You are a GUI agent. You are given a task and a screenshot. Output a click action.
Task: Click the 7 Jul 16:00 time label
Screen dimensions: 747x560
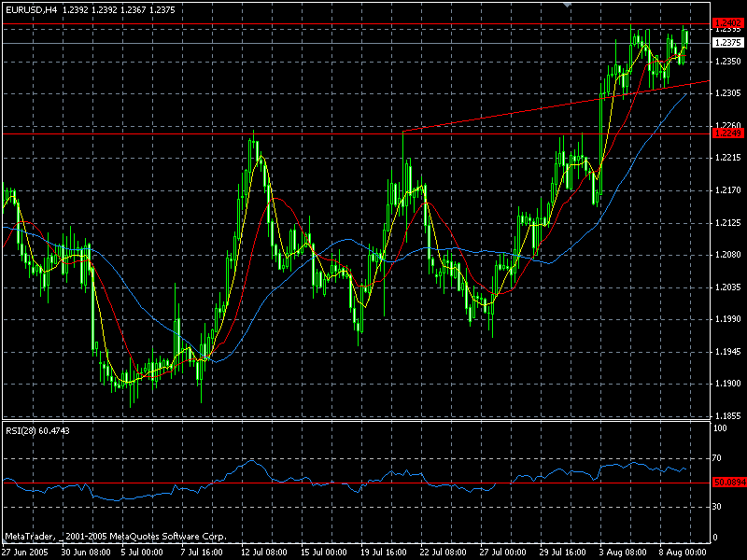[202, 553]
